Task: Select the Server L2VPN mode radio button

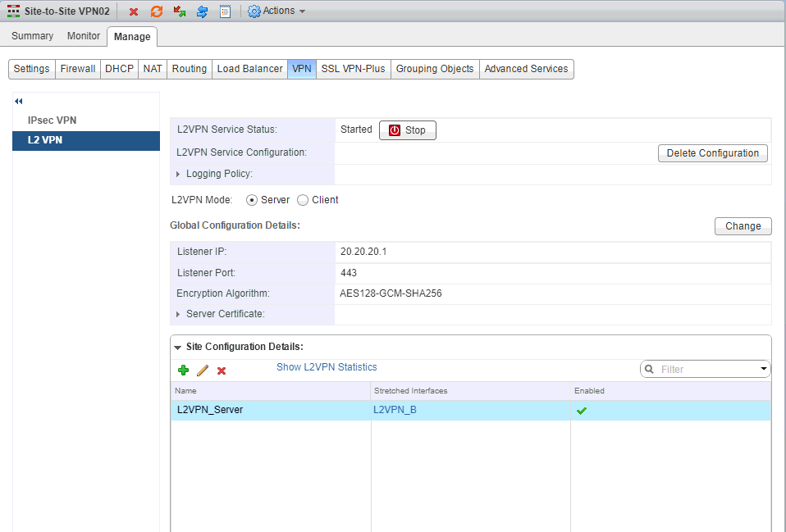Action: click(x=252, y=200)
